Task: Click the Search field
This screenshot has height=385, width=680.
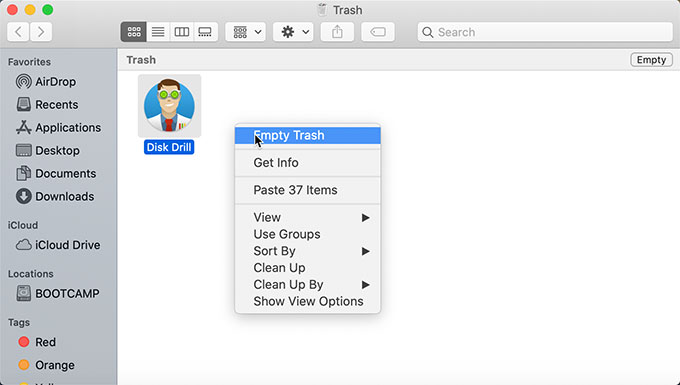Action: pyautogui.click(x=545, y=32)
